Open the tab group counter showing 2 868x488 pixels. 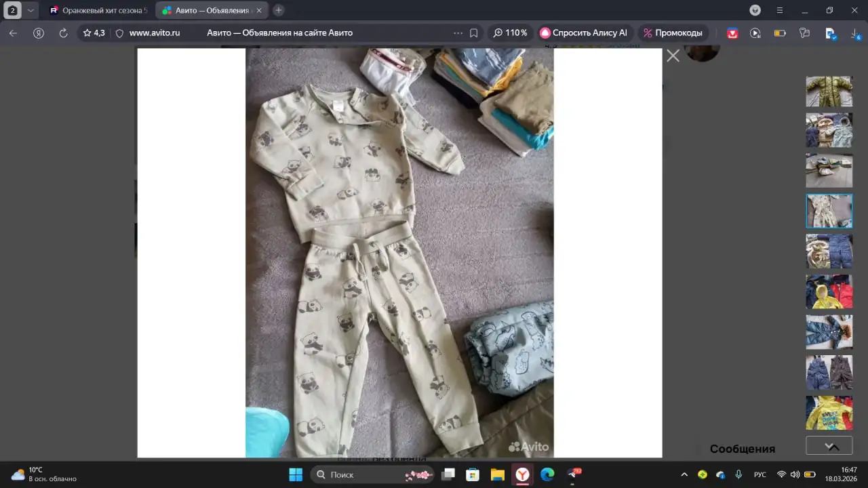click(x=12, y=10)
